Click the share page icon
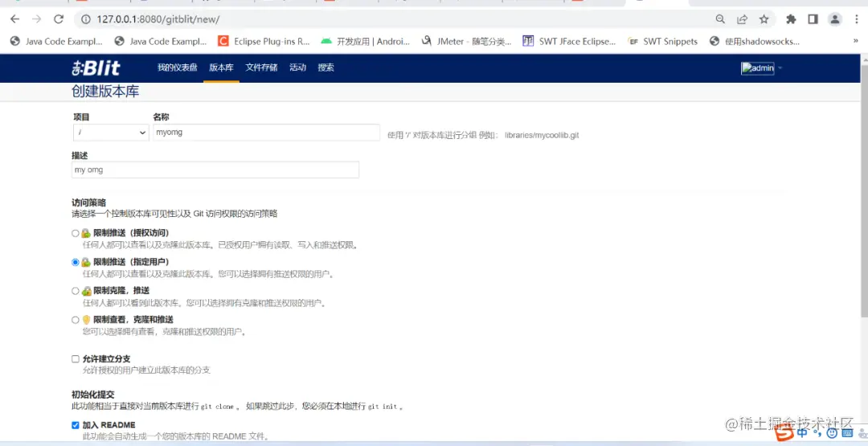This screenshot has width=868, height=446. coord(743,19)
